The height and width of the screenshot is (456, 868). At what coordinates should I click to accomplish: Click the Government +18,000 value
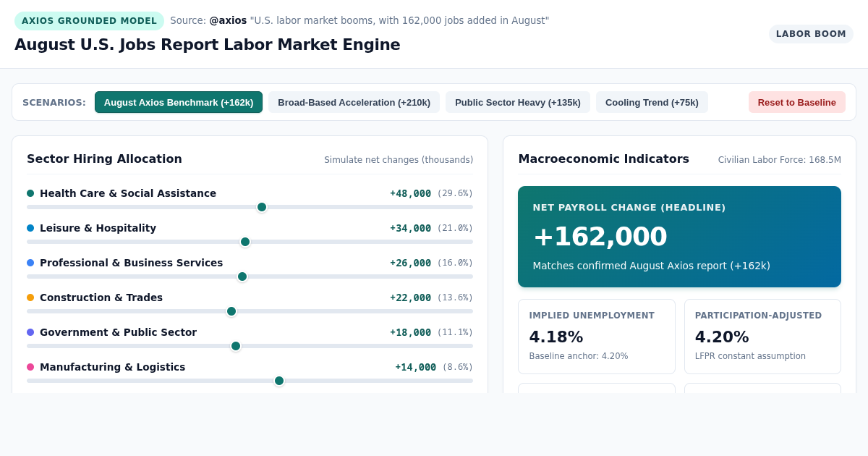pos(410,332)
